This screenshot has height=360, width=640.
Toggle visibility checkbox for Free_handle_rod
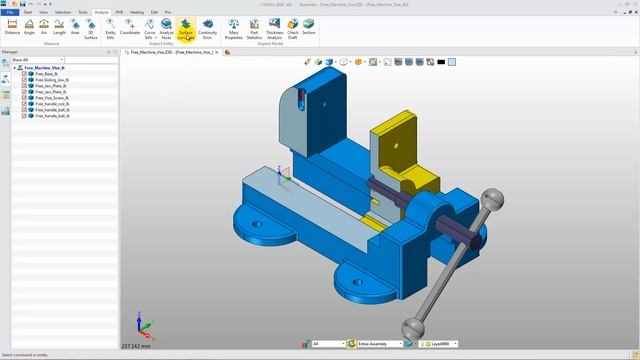[x=24, y=104]
